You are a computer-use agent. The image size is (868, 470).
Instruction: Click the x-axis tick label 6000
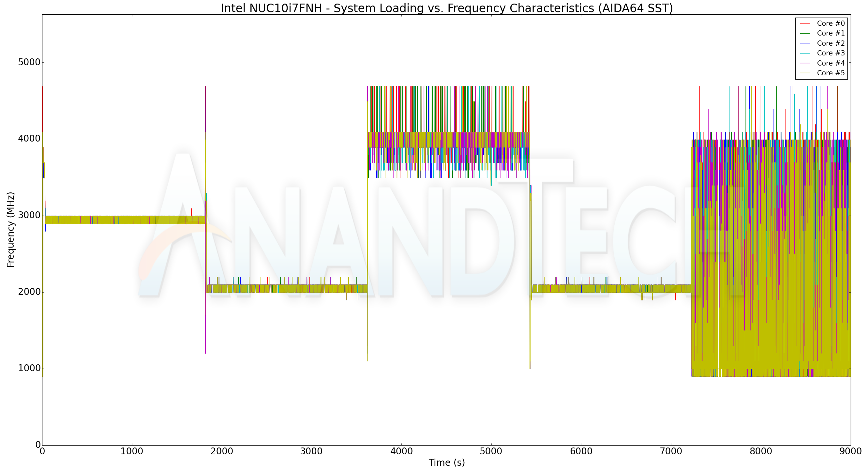(581, 451)
